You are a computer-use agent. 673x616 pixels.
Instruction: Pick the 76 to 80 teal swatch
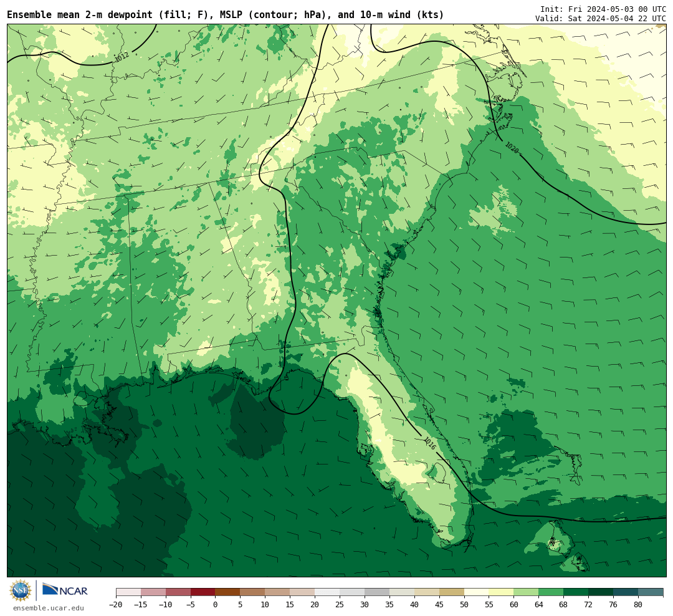tap(626, 592)
